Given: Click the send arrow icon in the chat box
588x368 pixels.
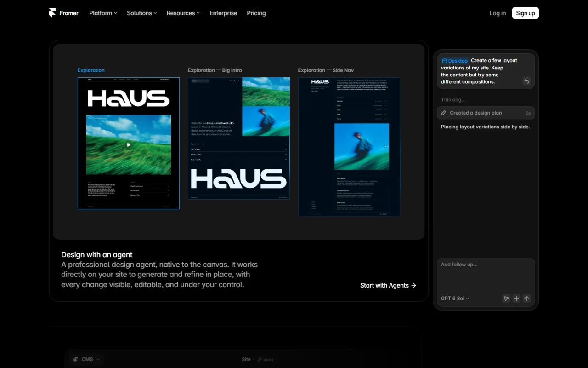Looking at the screenshot, I should [526, 299].
